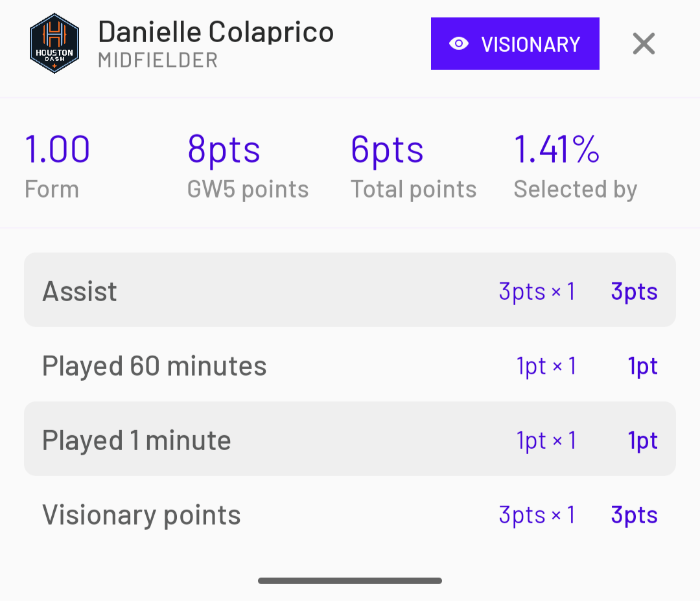The width and height of the screenshot is (700, 601).
Task: Close the player details panel
Action: point(644,44)
